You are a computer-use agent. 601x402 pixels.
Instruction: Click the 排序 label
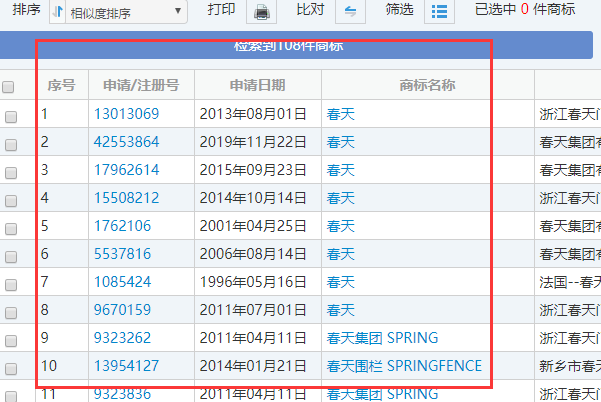coord(26,9)
